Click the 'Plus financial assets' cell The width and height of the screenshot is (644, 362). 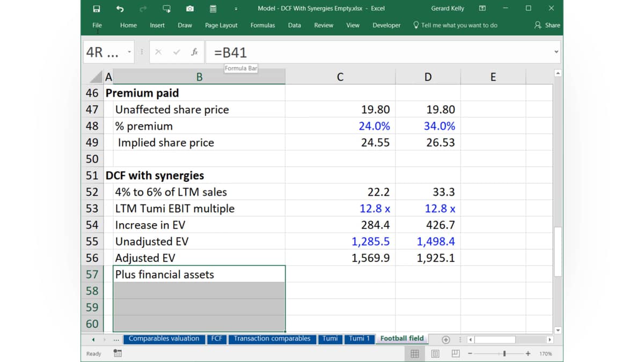199,275
